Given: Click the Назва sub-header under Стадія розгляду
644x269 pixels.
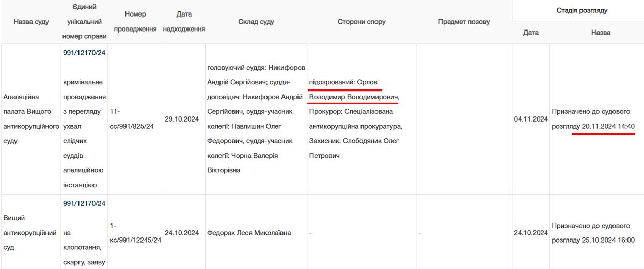Looking at the screenshot, I should [601, 33].
